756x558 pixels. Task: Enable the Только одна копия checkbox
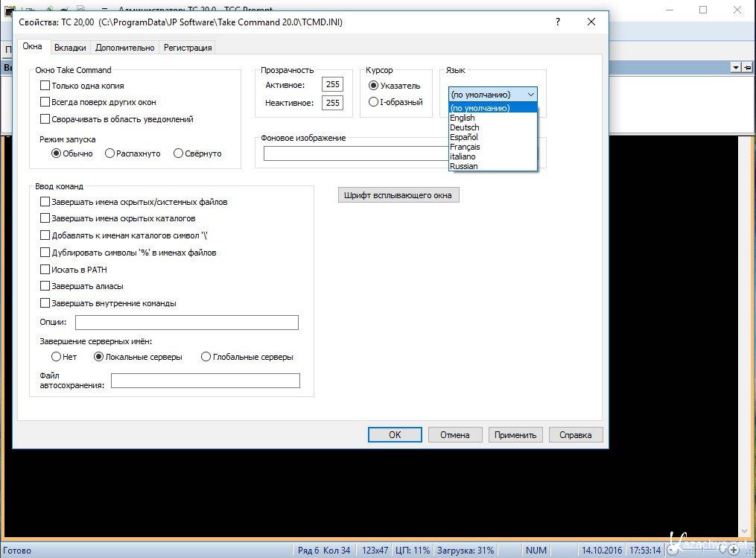pyautogui.click(x=45, y=86)
